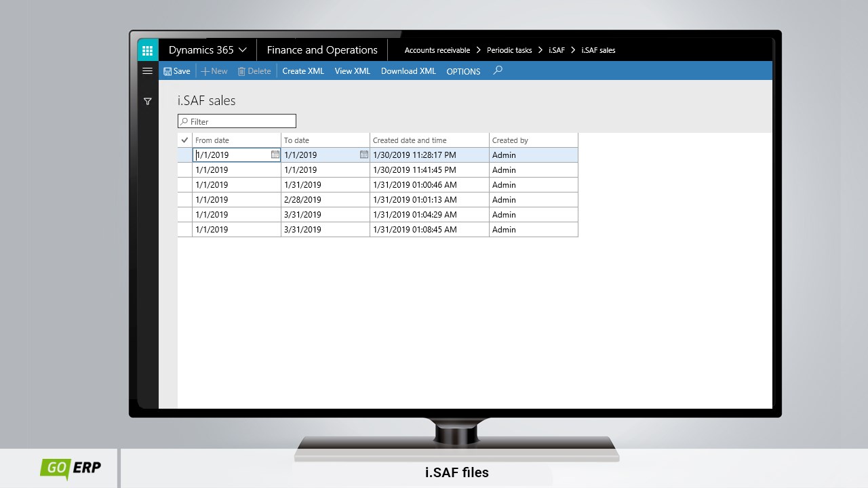
Task: Click the i.SAF sales breadcrumb
Action: click(x=598, y=50)
